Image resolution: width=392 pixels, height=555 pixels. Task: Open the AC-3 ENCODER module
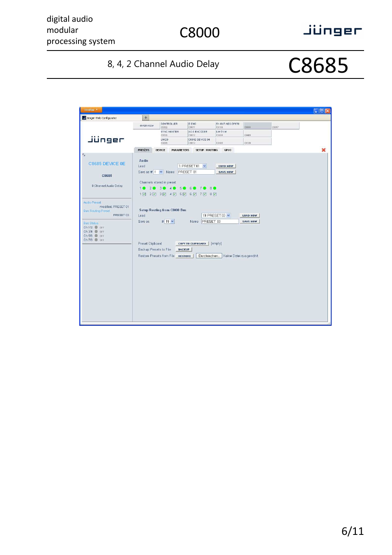click(202, 134)
